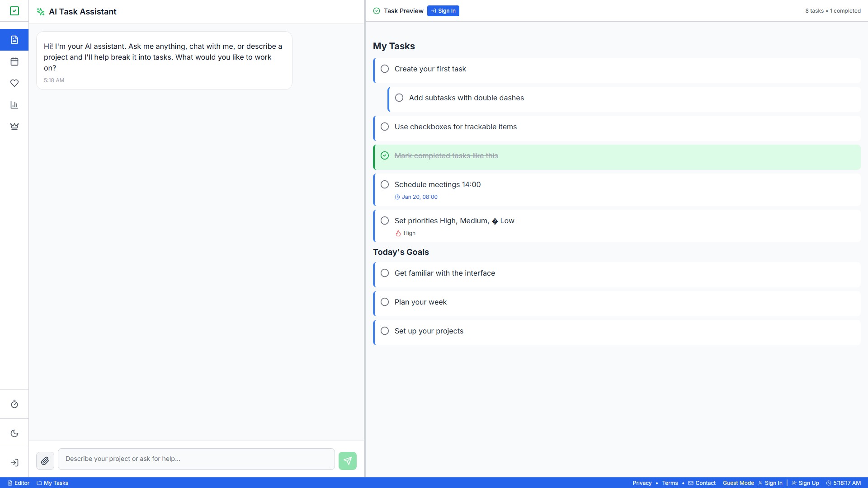This screenshot has height=488, width=868.
Task: Click the blue Sign In button near Task Preview
Action: coord(443,11)
